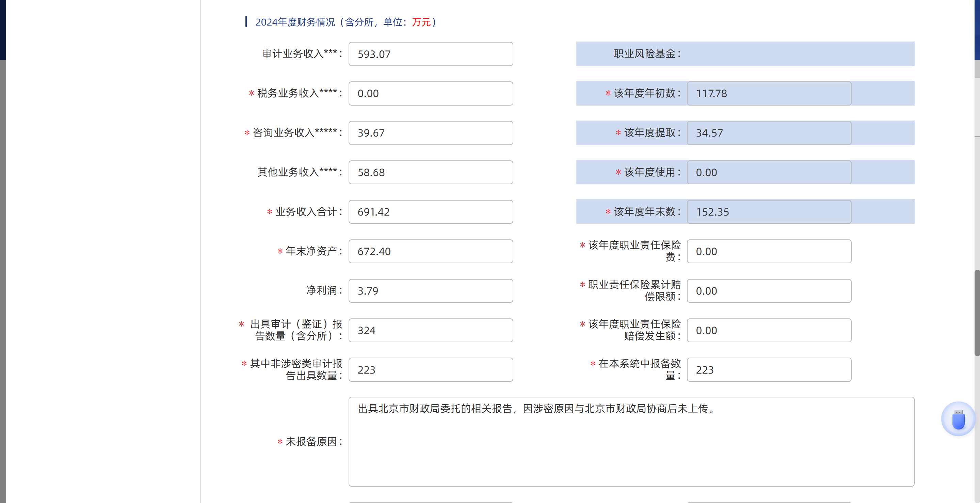
Task: Click system-filed report count field showing 223
Action: tap(769, 370)
